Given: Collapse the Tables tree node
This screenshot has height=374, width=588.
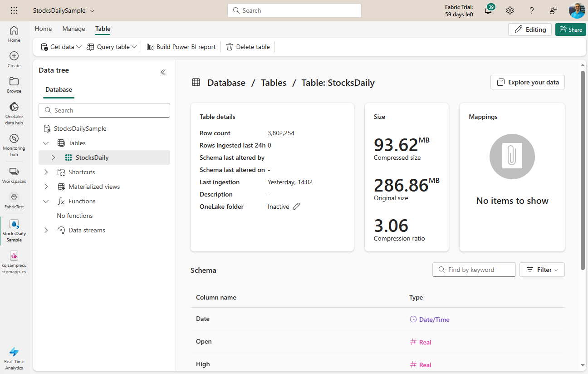Looking at the screenshot, I should point(46,143).
